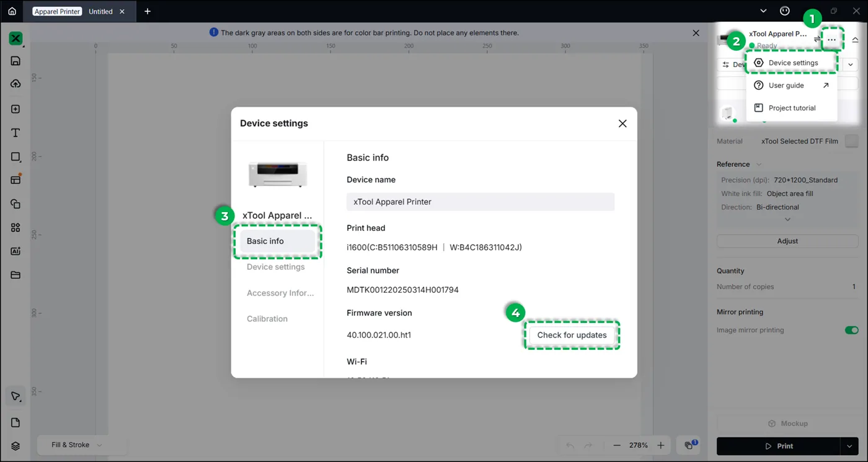Open the xTool logo menu in sidebar
Screen dimensions: 868x462
point(15,38)
